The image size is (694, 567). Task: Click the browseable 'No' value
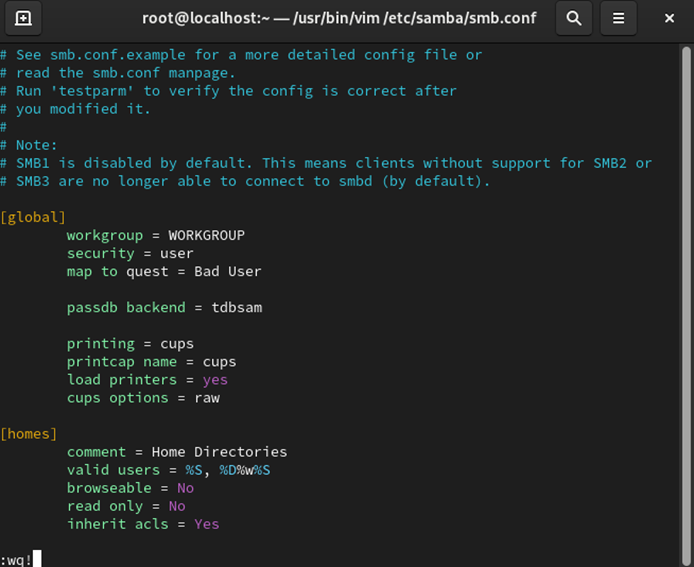coord(185,488)
